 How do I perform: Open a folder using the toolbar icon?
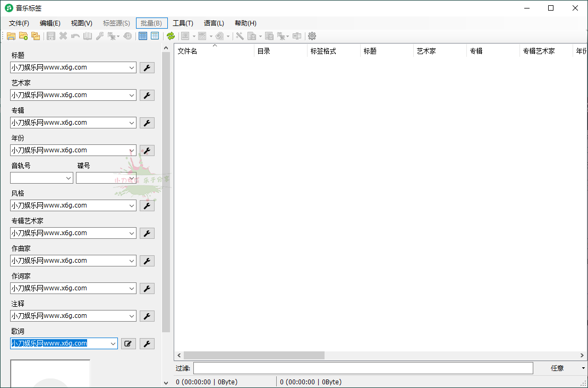[x=11, y=36]
